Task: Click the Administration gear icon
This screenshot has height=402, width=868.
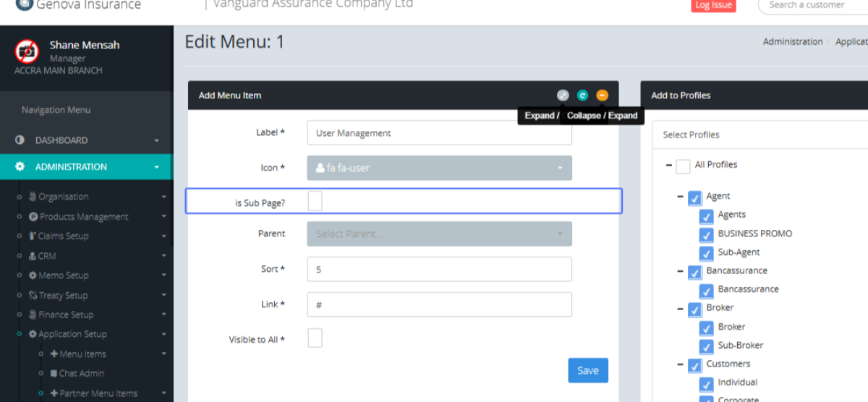Action: click(x=20, y=167)
